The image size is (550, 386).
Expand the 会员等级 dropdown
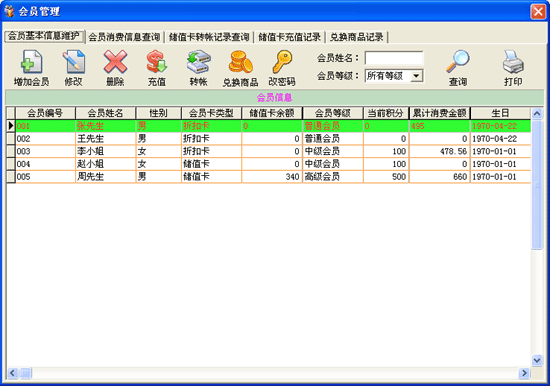[x=416, y=76]
